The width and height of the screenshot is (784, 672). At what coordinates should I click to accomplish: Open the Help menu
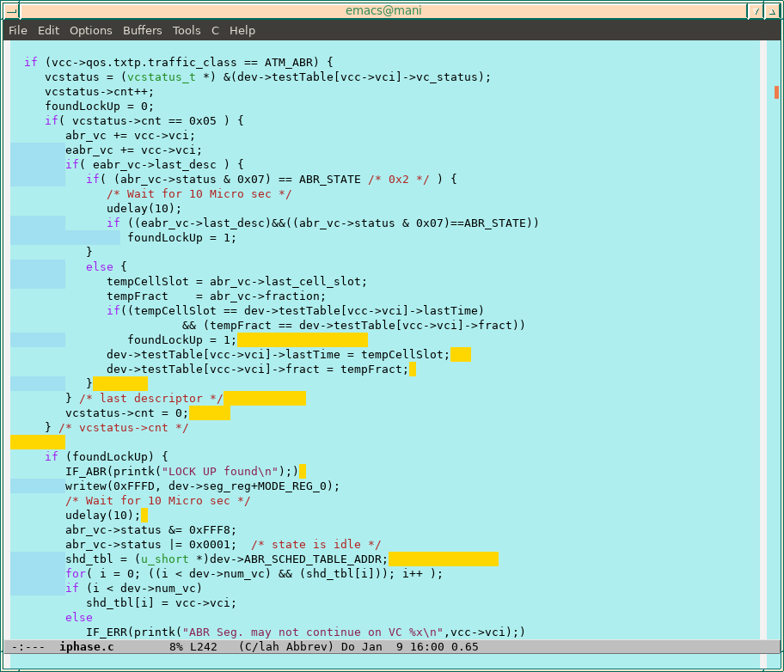pos(242,30)
